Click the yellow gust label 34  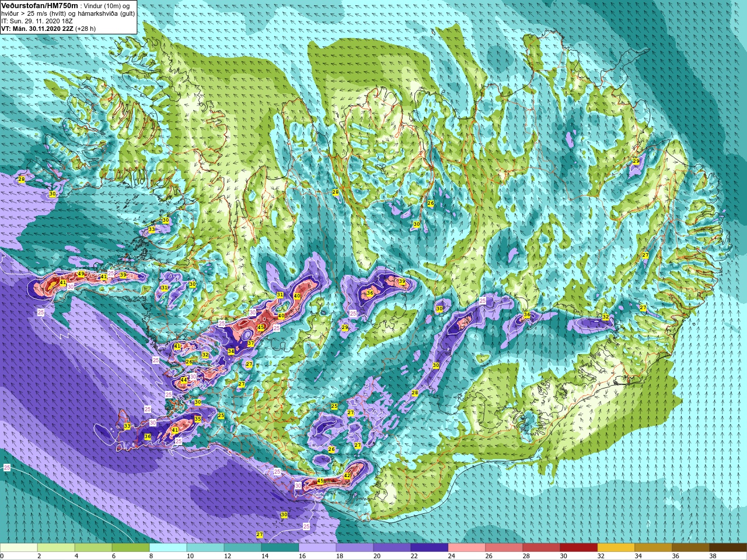point(231,351)
